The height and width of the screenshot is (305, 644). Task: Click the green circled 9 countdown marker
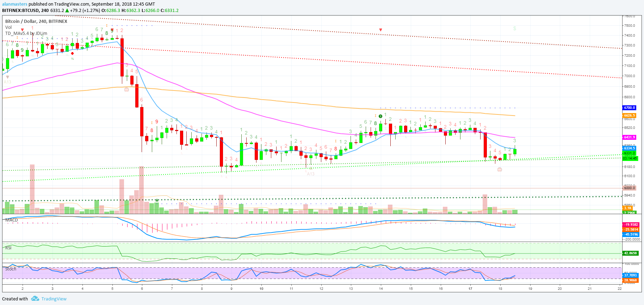coord(380,116)
